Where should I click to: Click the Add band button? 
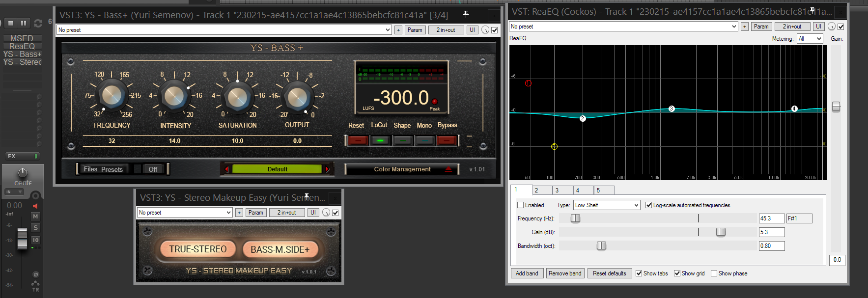point(527,273)
